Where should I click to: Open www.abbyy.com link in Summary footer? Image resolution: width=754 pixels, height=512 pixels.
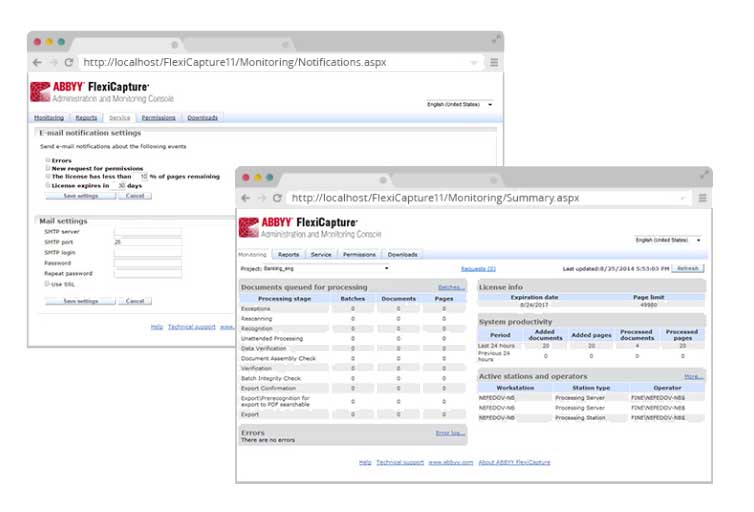(x=451, y=462)
